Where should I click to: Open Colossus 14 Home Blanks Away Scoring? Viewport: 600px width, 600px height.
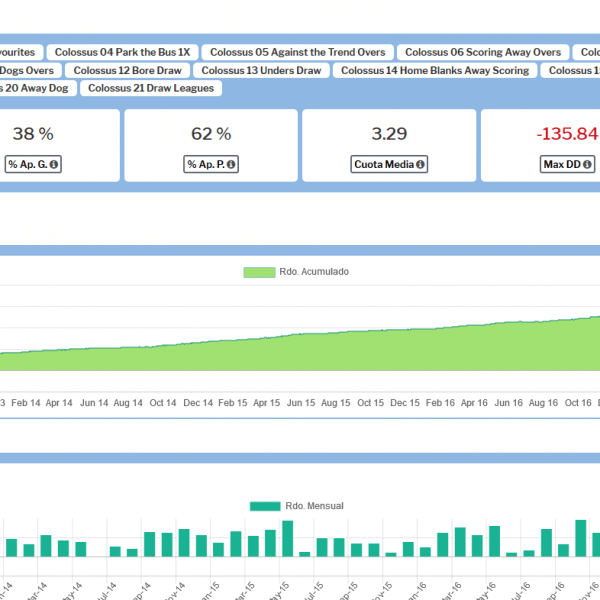click(435, 70)
